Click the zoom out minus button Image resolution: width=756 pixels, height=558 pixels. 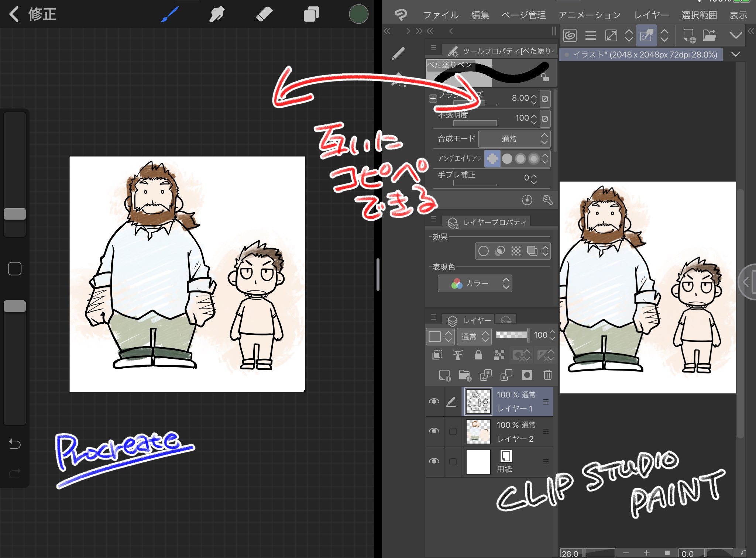[626, 552]
